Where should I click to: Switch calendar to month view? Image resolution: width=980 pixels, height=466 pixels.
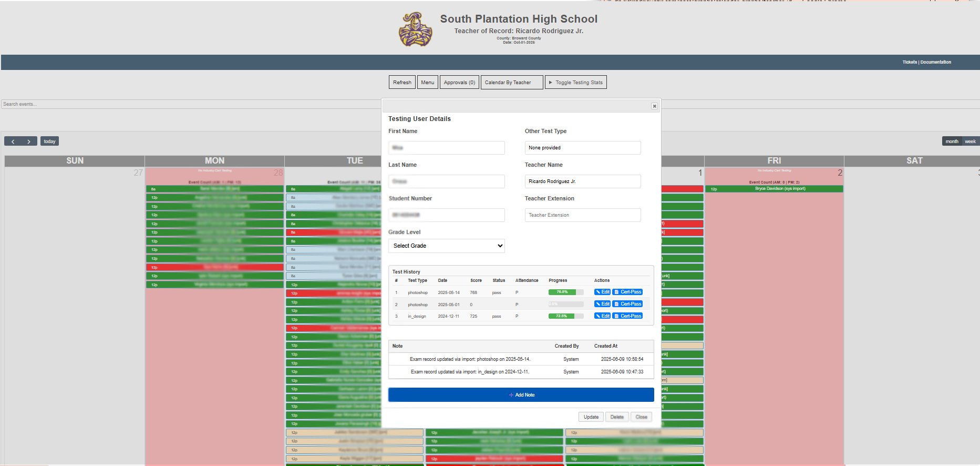pyautogui.click(x=952, y=141)
